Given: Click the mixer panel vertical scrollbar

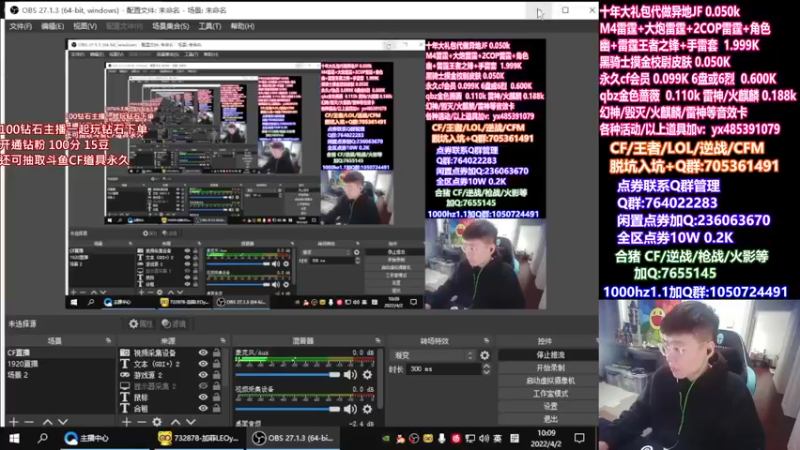Looking at the screenshot, I should pyautogui.click(x=380, y=380).
